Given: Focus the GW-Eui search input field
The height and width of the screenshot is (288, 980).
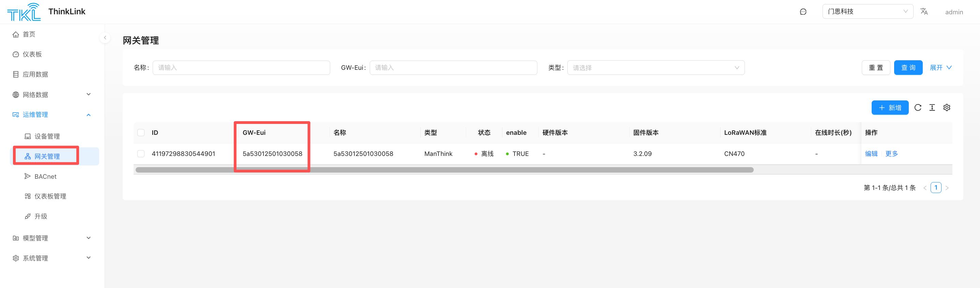Looking at the screenshot, I should [453, 68].
